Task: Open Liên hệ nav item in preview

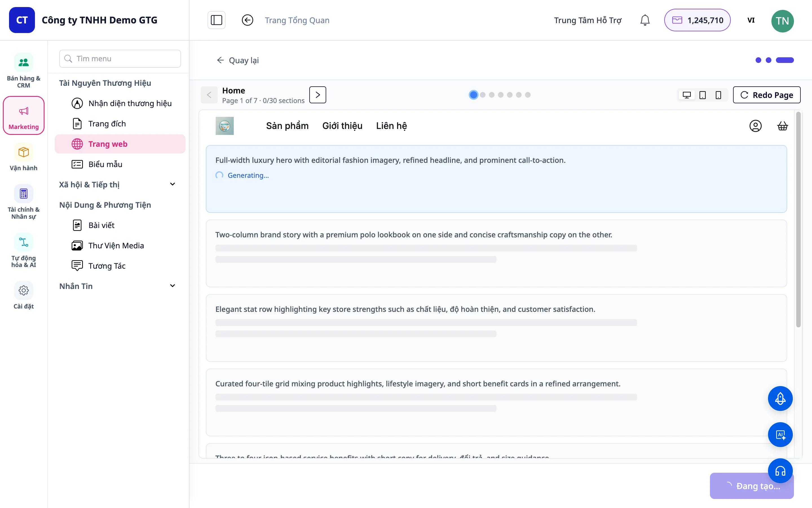Action: click(x=391, y=126)
